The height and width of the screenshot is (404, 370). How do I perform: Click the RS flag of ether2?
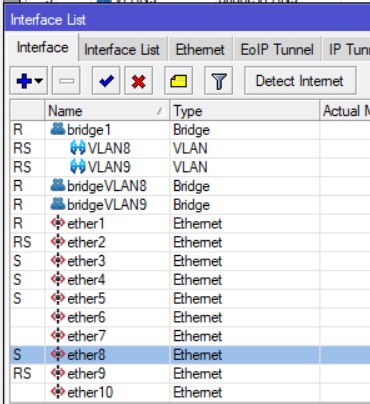[x=22, y=242]
